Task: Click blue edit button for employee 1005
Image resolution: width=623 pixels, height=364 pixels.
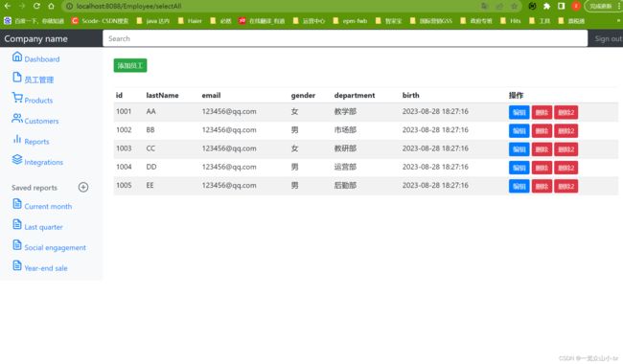Action: click(519, 186)
